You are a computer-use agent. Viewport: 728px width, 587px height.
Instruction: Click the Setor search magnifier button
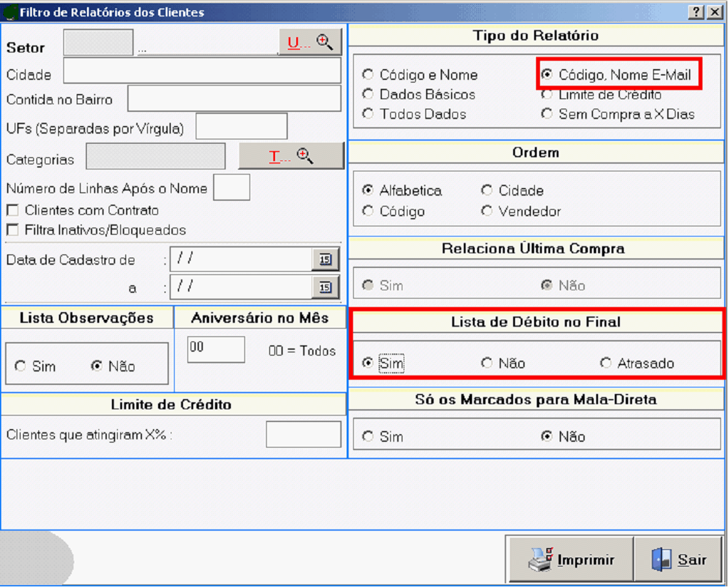coord(310,42)
